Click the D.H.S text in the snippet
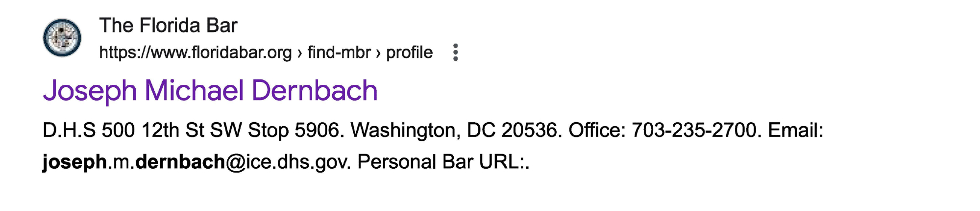 click(69, 131)
